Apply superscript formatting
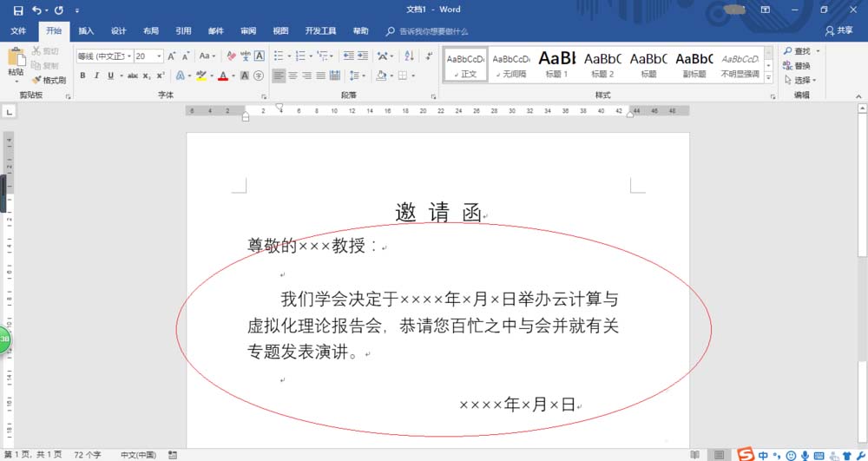 click(160, 76)
